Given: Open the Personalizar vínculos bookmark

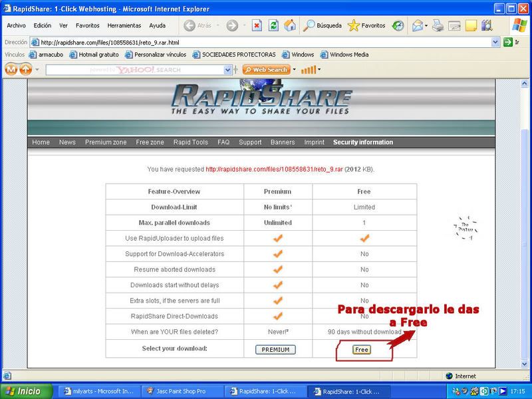Looking at the screenshot, I should tap(156, 55).
